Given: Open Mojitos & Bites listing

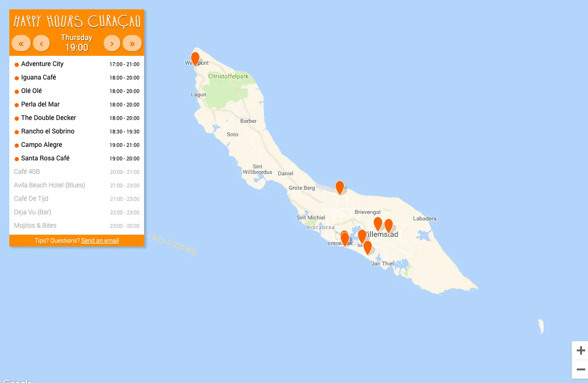Looking at the screenshot, I should [x=77, y=226].
